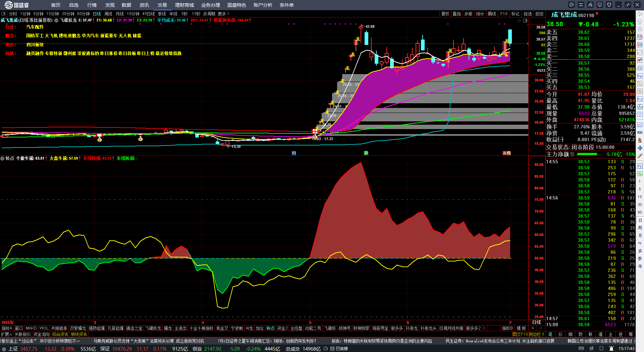Screen dimensions: 644x352
Task: Open the 指标B indicator selector
Action: [x=507, y=328]
